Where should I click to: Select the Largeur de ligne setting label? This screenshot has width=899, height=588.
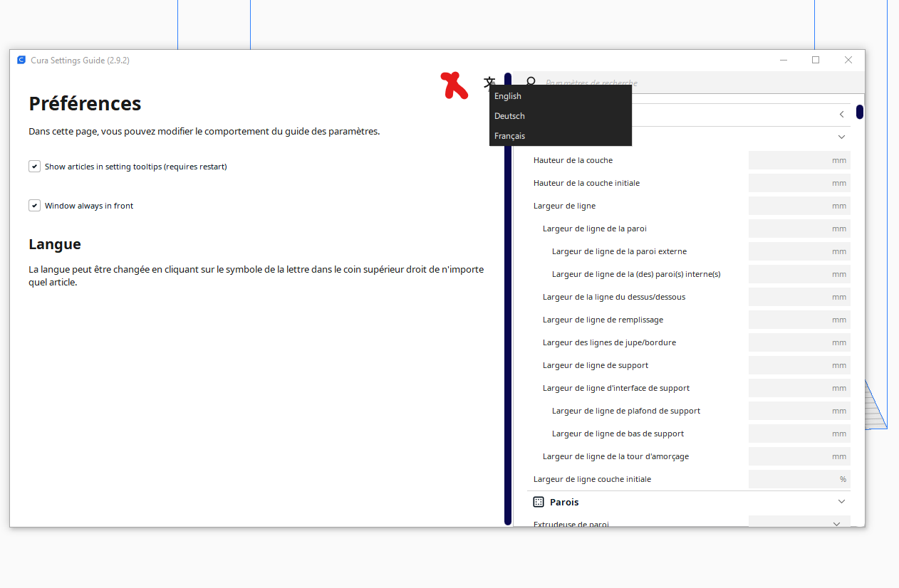pyautogui.click(x=564, y=206)
